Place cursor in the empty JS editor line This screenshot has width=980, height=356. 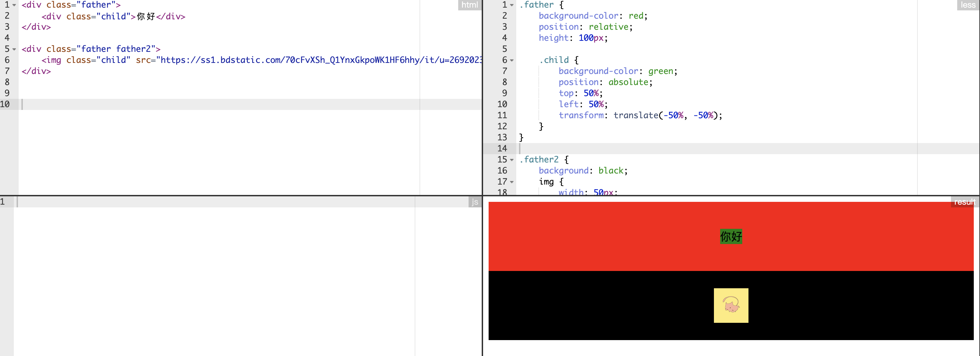pos(190,202)
